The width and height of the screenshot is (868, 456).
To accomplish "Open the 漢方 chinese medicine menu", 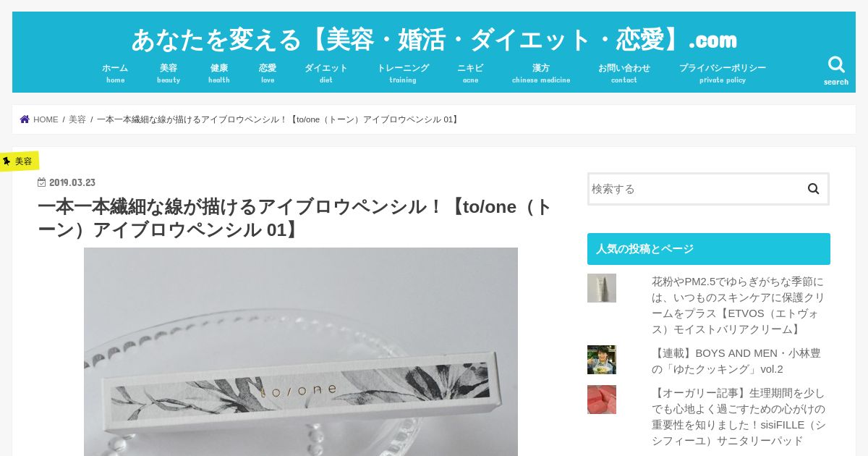I will click(541, 73).
